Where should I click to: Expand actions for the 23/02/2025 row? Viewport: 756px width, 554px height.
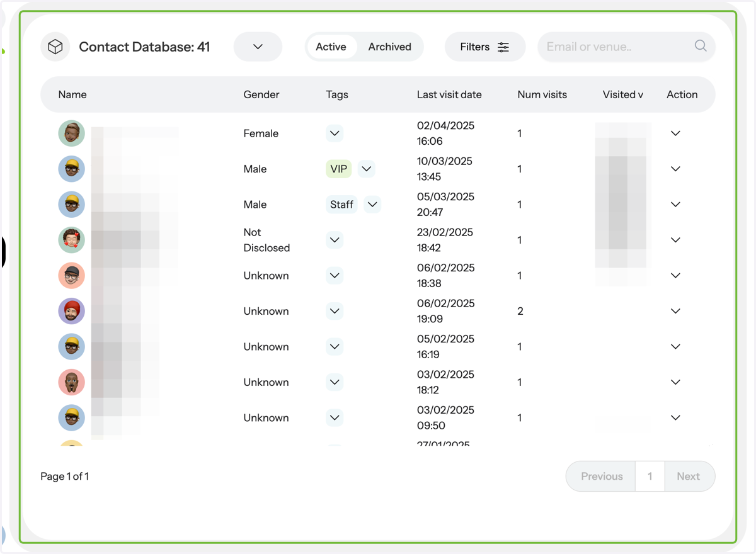(x=675, y=240)
